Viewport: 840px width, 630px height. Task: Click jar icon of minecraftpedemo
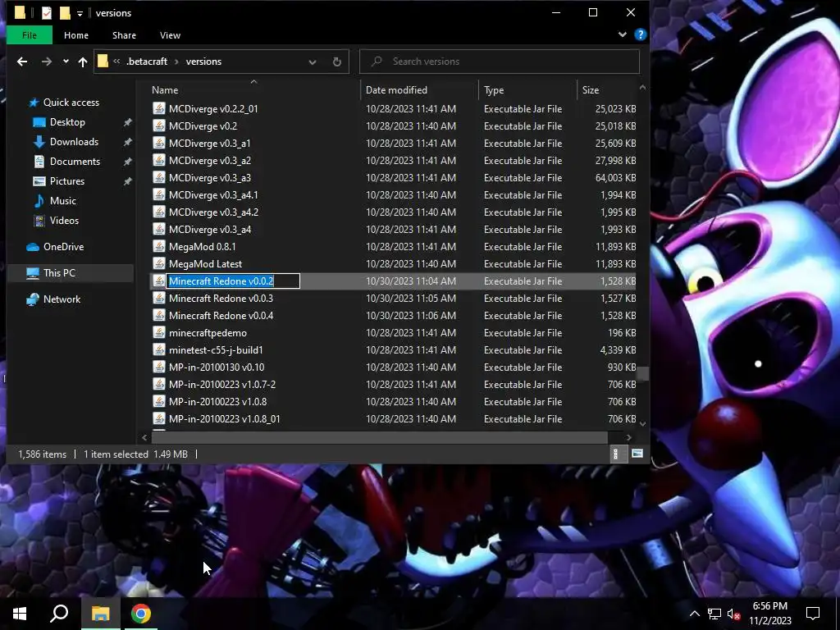[x=158, y=333]
